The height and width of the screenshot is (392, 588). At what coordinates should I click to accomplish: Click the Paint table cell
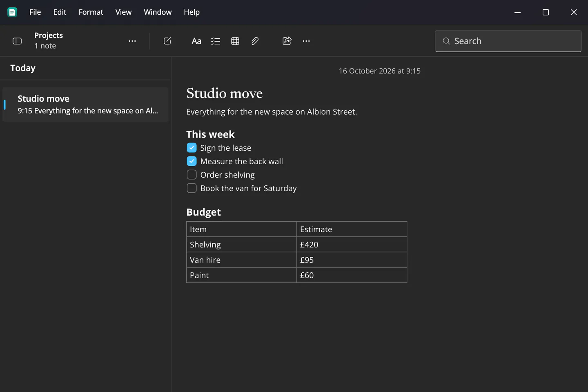coord(241,275)
